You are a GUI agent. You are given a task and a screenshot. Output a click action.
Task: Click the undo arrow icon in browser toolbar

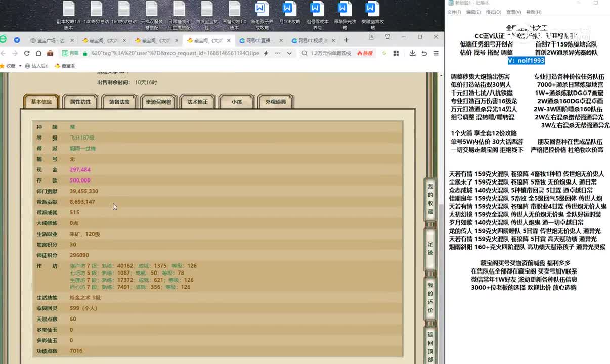pyautogui.click(x=424, y=53)
